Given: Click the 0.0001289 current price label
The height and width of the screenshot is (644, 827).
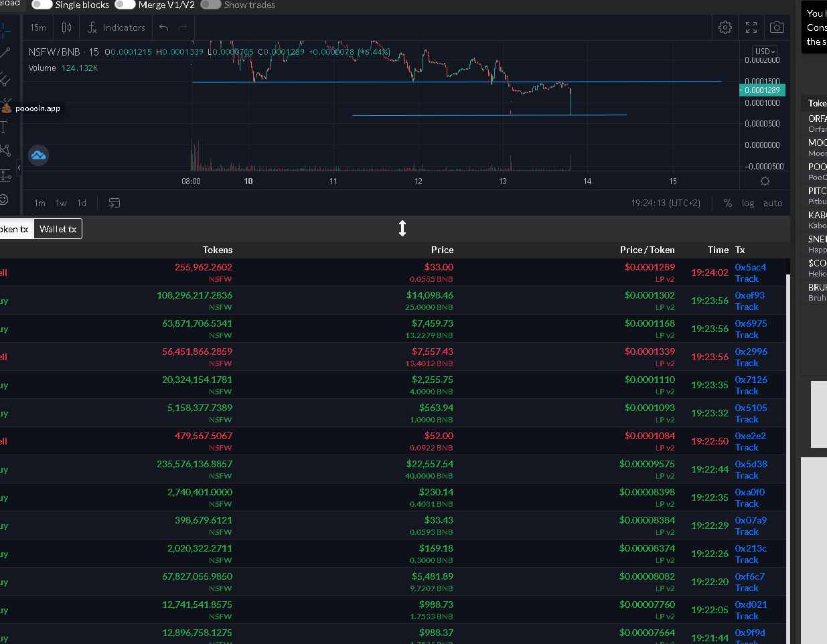Looking at the screenshot, I should tap(762, 90).
